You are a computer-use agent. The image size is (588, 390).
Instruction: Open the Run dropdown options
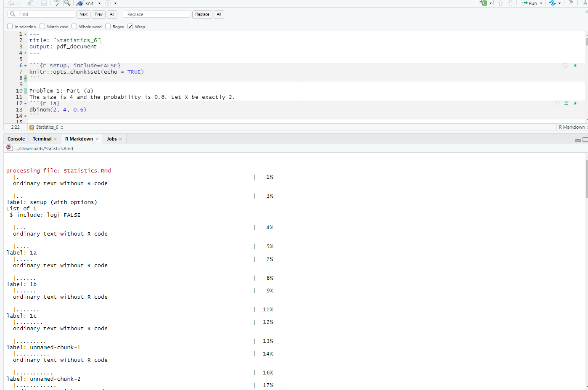point(541,3)
